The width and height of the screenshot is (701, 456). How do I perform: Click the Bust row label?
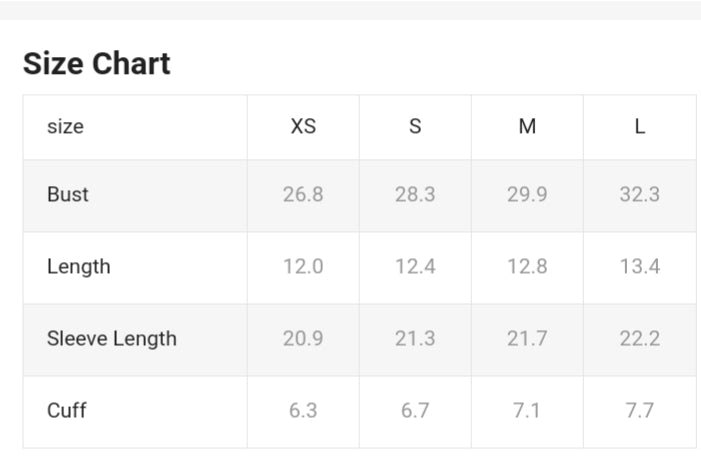[x=68, y=195]
